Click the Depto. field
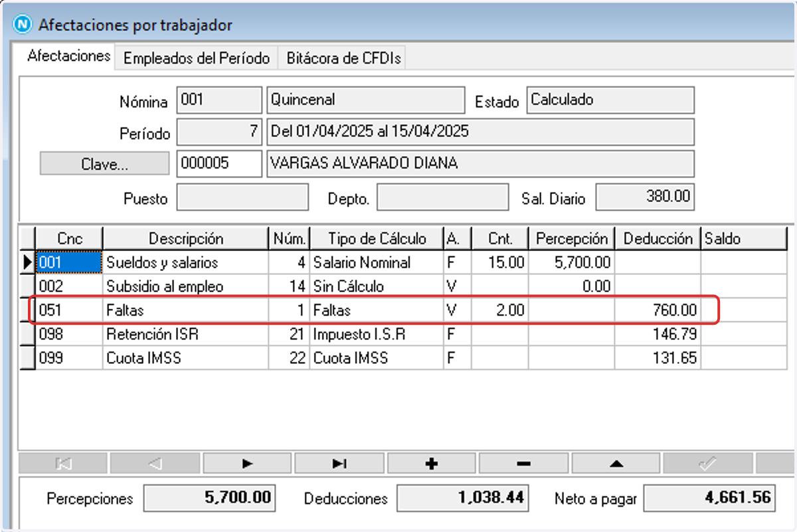 [443, 197]
